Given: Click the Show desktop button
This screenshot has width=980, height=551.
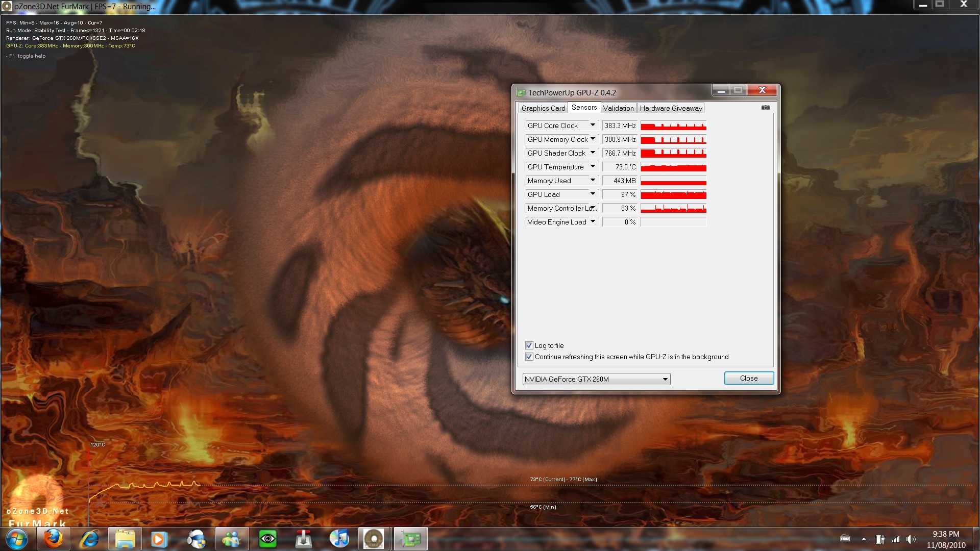Looking at the screenshot, I should click(976, 539).
